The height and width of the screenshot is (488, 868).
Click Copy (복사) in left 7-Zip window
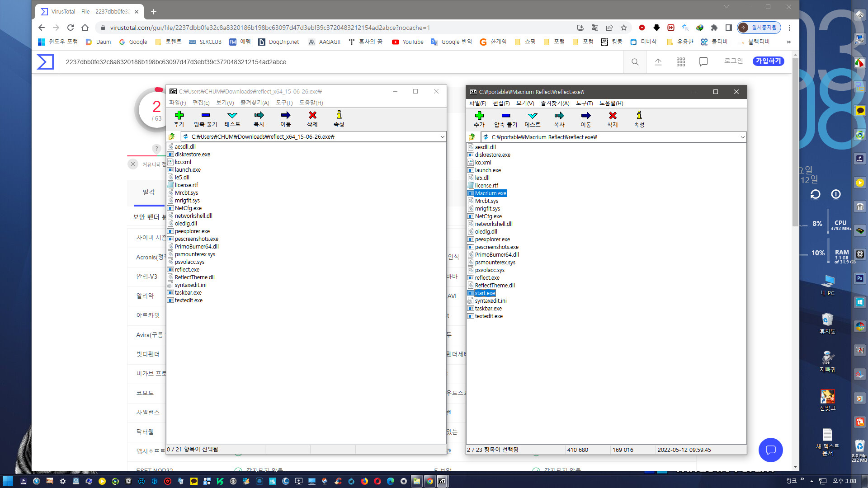(259, 119)
